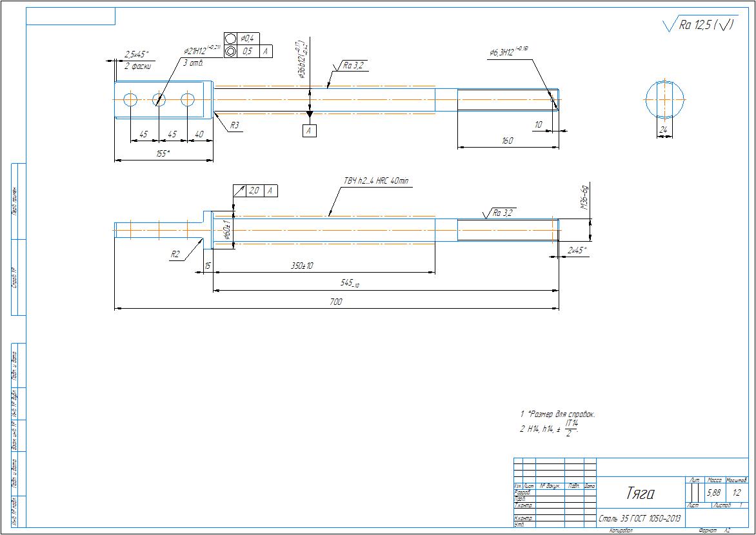Click the material field Сталь 35 ГОСТ 1050-2013
The image size is (756, 535).
click(639, 518)
